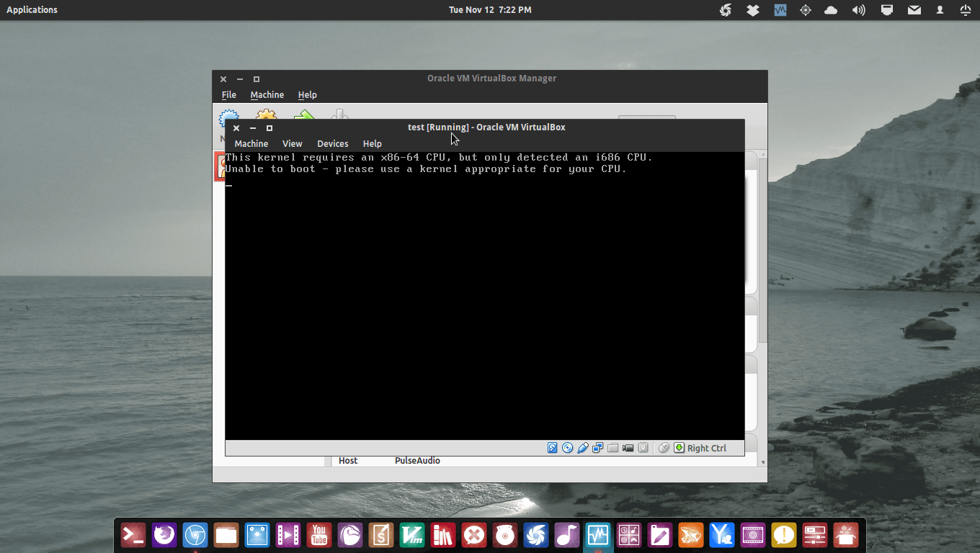
Task: Open the power session indicator
Action: click(x=966, y=10)
